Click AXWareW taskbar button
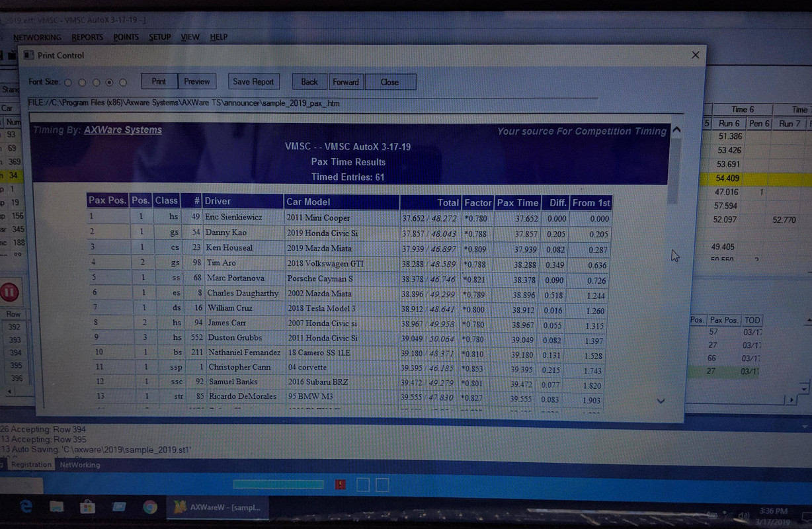Viewport: 812px width, 529px height. [x=218, y=508]
